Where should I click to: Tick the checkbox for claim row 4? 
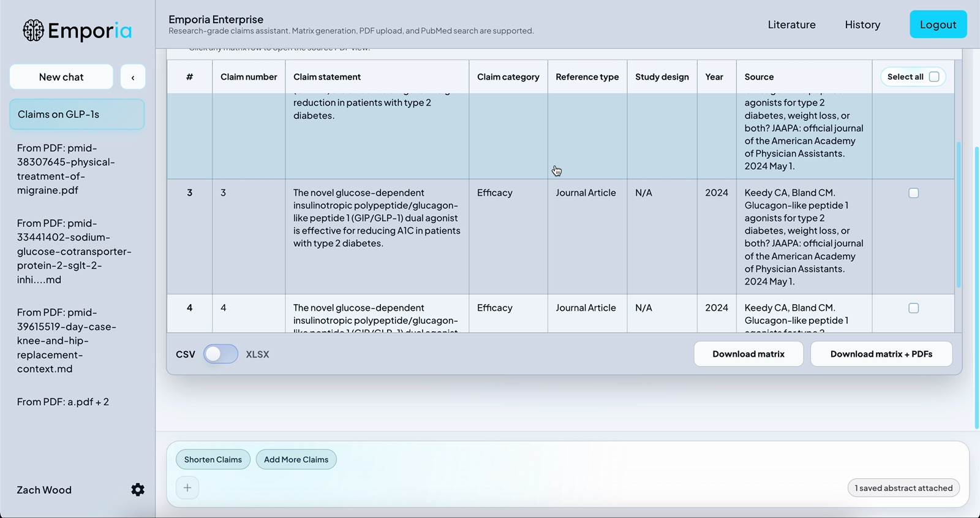[913, 308]
